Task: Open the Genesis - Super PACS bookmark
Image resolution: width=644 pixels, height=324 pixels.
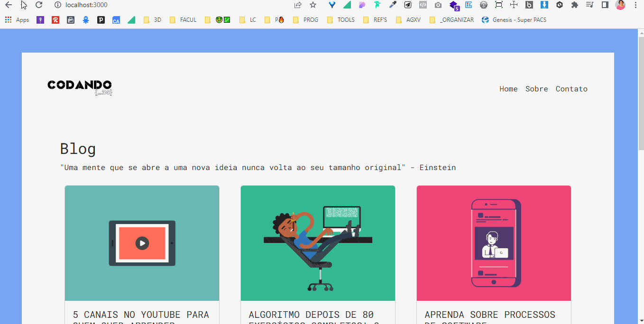Action: (x=514, y=19)
